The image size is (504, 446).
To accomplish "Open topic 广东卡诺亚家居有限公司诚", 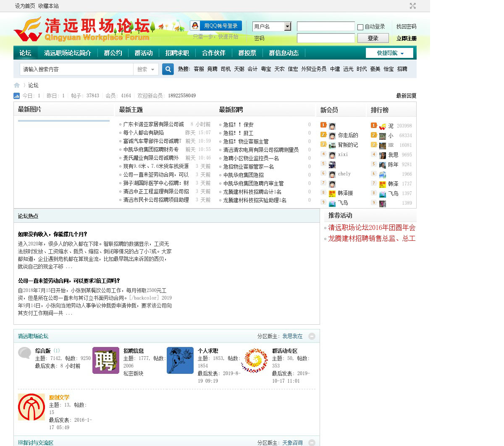I will pos(153,124).
